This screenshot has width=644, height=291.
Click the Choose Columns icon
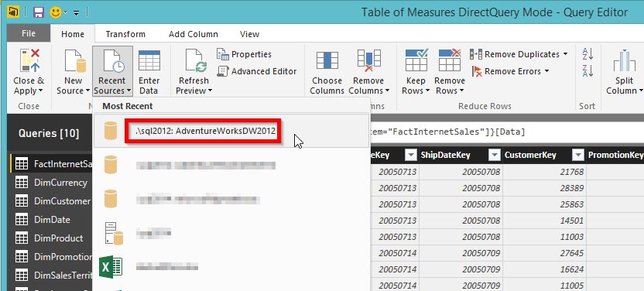click(x=327, y=60)
